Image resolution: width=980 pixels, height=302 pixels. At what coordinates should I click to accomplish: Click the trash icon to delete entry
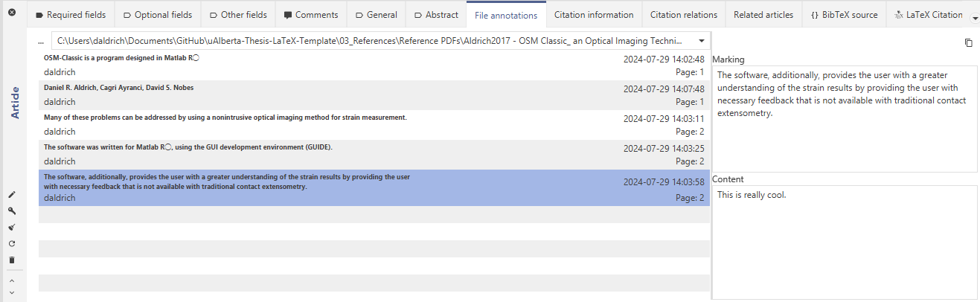(11, 260)
